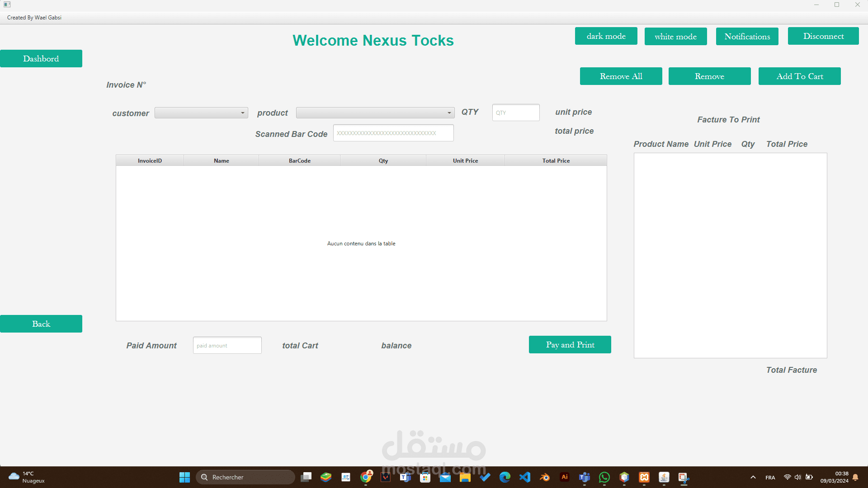The image size is (868, 488).
Task: Click Pay and Print button
Action: click(x=570, y=345)
